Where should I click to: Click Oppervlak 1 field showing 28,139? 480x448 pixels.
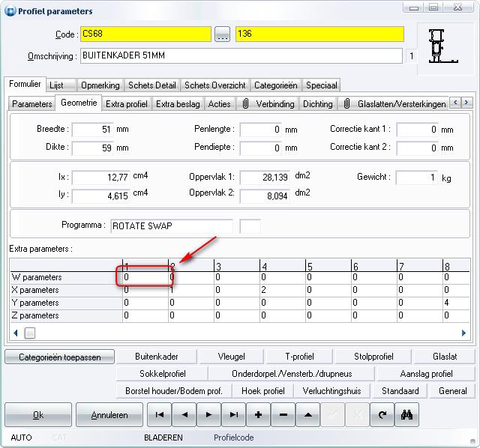point(265,178)
